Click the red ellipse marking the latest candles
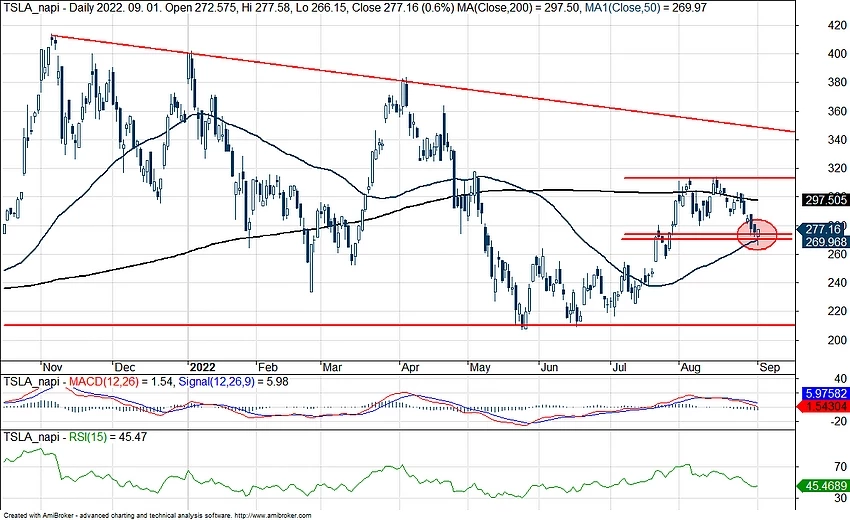The width and height of the screenshot is (850, 520). [757, 234]
